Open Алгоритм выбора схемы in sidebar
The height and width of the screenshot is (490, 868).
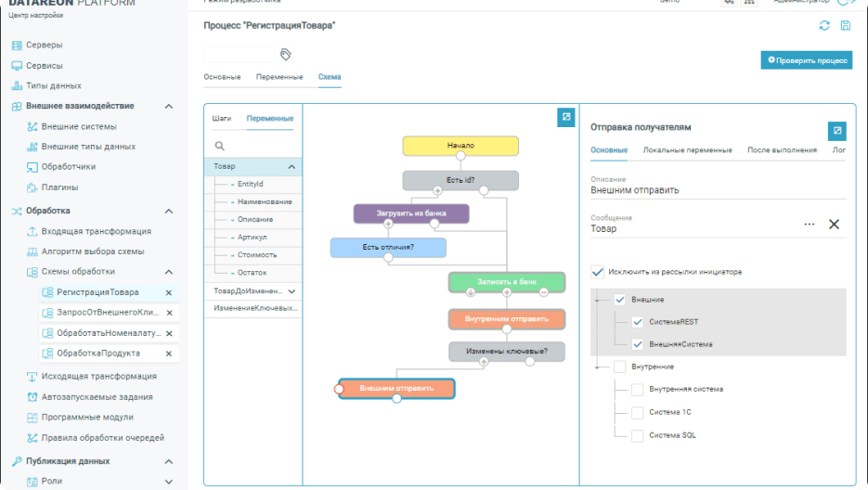pos(93,251)
